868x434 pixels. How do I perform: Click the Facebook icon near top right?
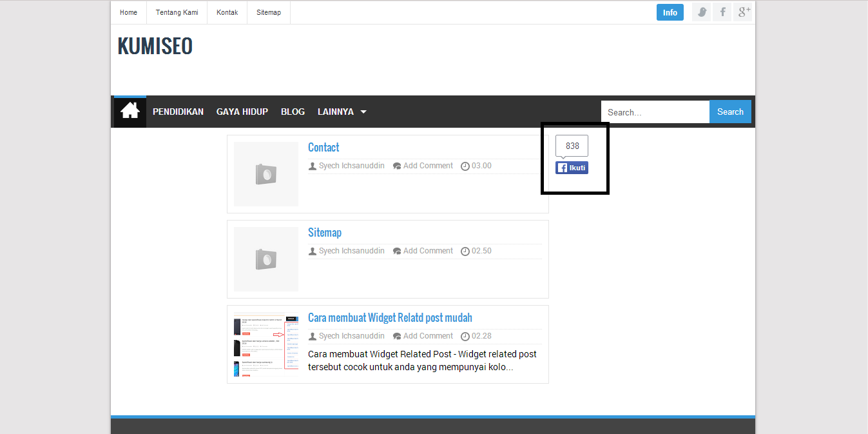point(722,12)
